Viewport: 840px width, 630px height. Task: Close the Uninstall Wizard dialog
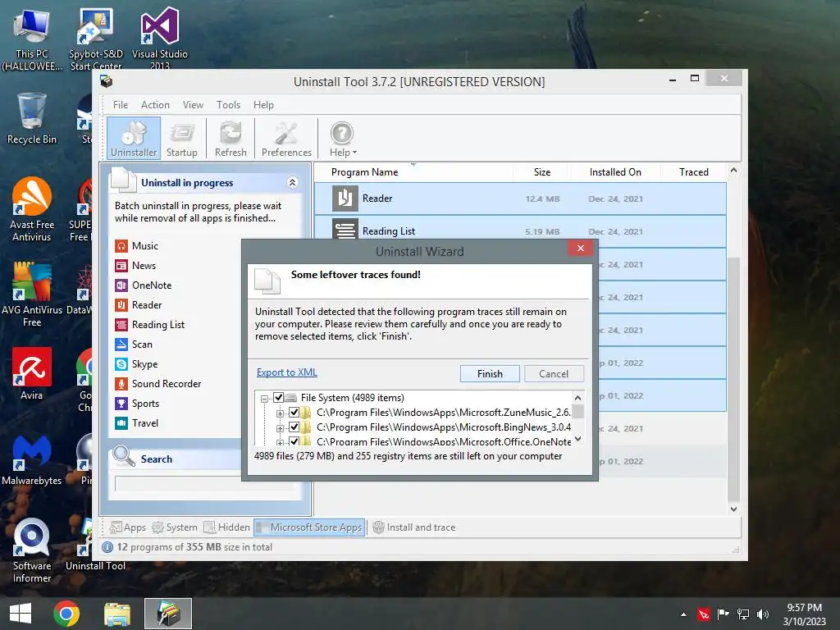(580, 248)
